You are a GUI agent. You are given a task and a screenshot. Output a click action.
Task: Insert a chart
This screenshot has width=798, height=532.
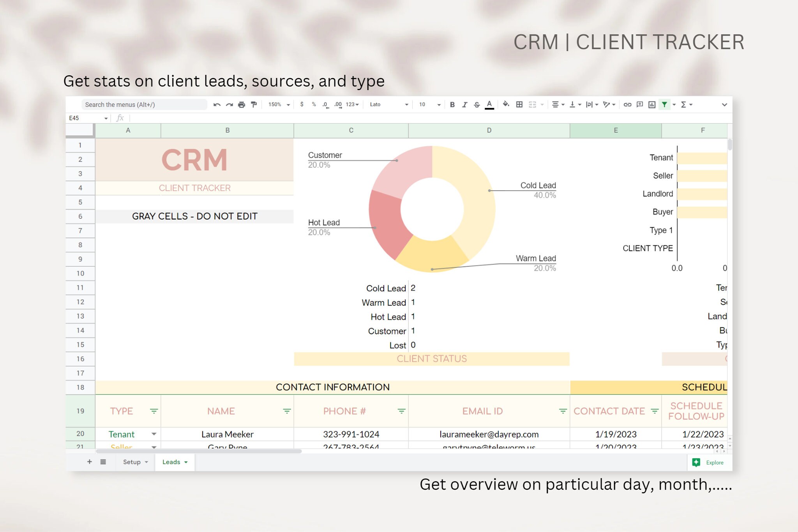(x=652, y=104)
